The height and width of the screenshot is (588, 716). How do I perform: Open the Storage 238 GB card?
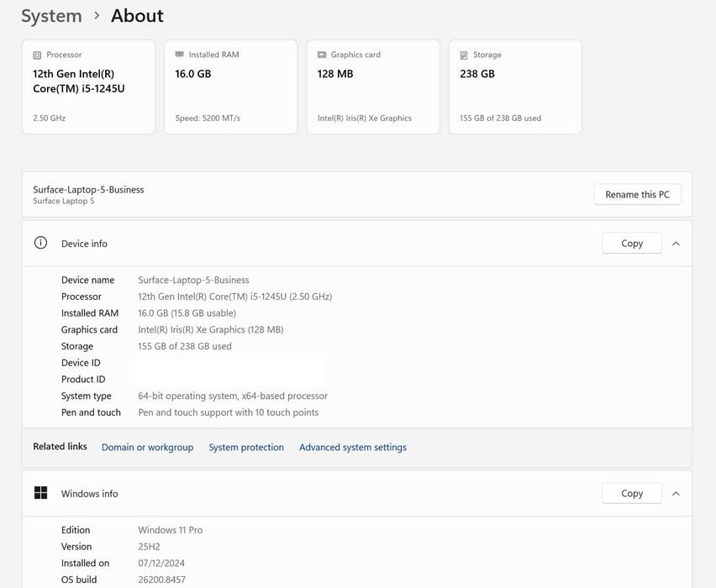point(515,87)
